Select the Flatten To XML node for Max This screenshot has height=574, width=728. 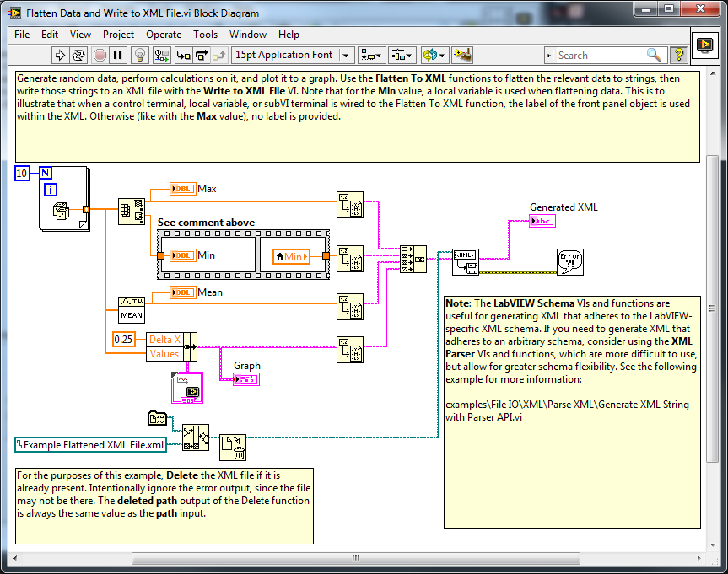350,205
